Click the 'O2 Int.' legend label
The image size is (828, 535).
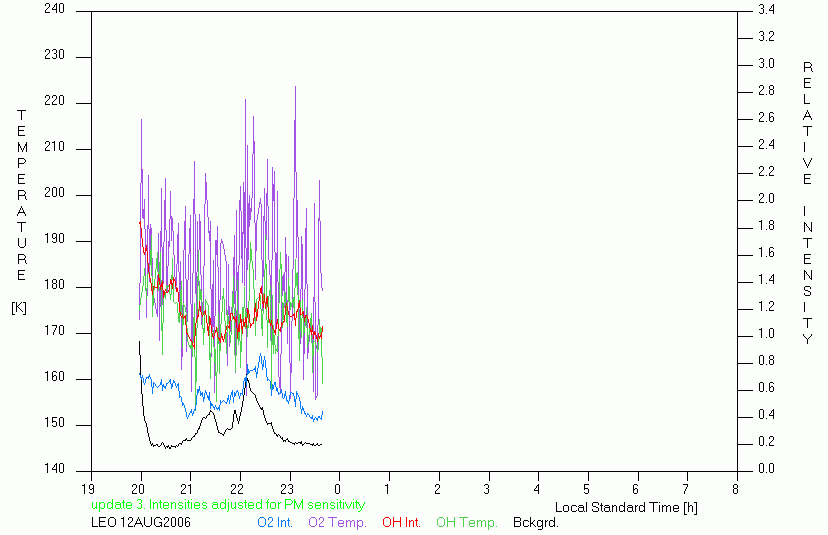pyautogui.click(x=275, y=523)
